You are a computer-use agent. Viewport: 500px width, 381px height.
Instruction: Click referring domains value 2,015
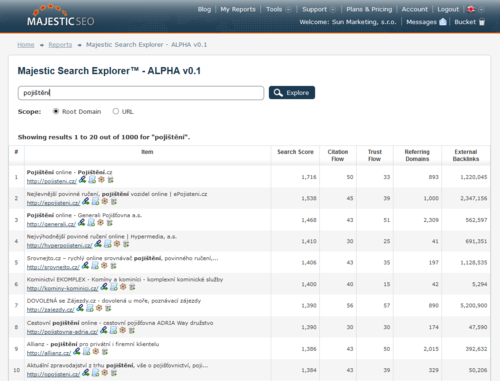pos(431,349)
